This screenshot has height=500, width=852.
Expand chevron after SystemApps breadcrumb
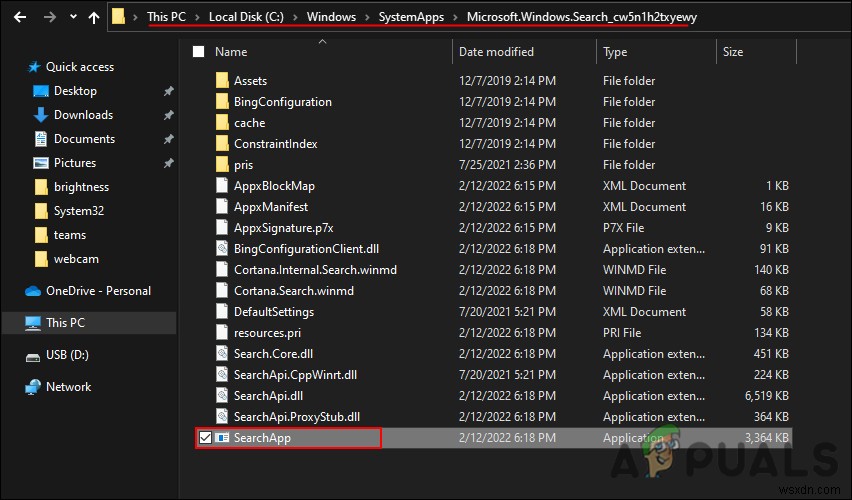click(x=455, y=17)
